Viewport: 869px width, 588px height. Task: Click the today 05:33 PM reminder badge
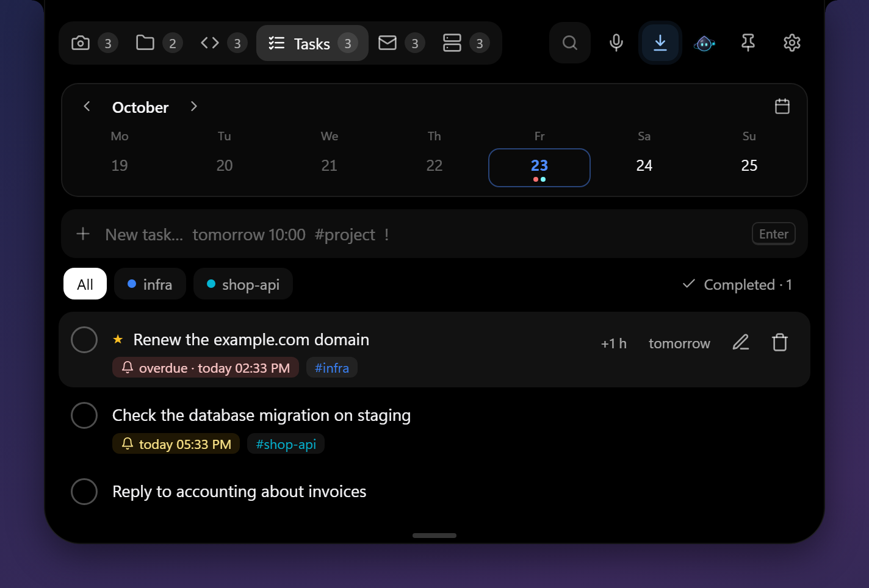pos(176,444)
